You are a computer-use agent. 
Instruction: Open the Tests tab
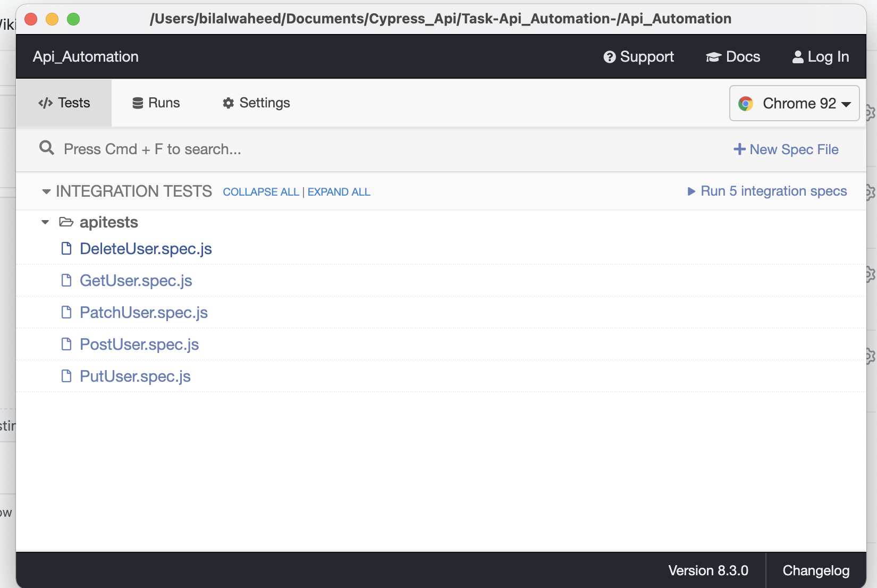click(64, 103)
